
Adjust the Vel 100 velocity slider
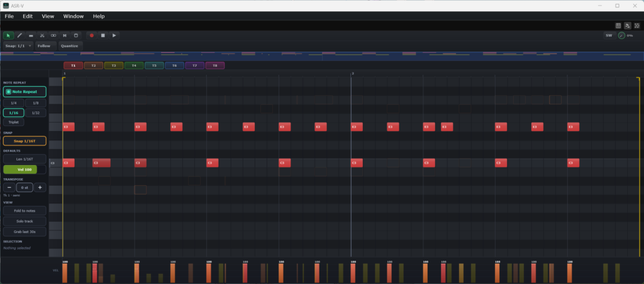pyautogui.click(x=25, y=169)
